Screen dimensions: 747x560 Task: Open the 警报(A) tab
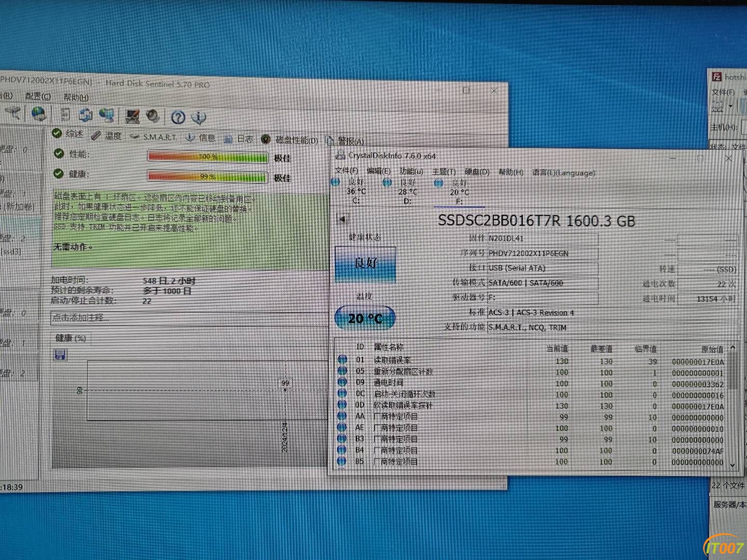345,141
